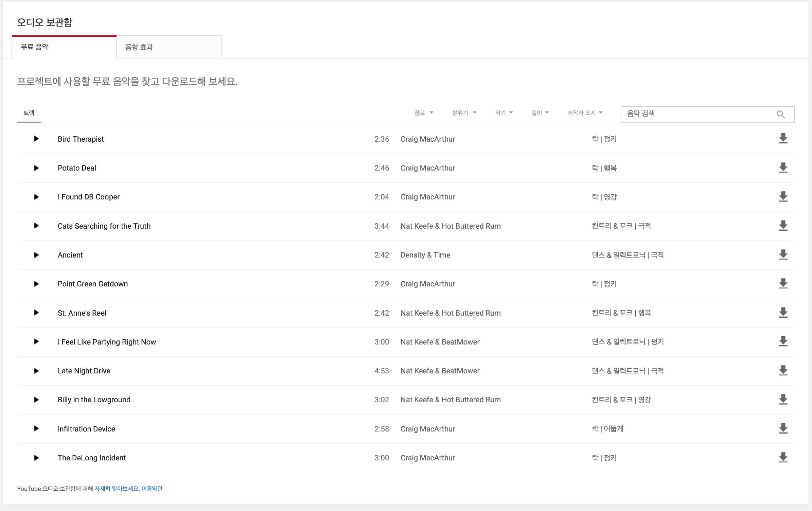Expand the 악기 instrument filter
812x511 pixels.
click(504, 113)
